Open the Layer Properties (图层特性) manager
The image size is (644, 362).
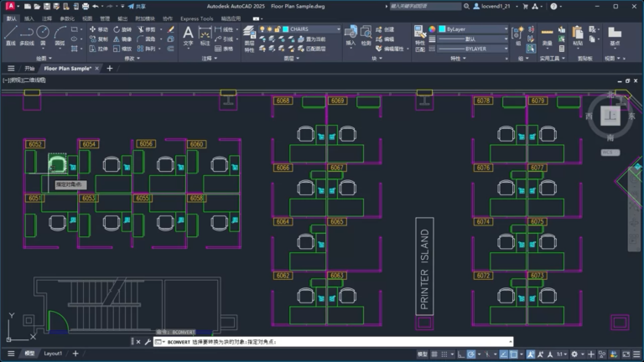[x=249, y=39]
